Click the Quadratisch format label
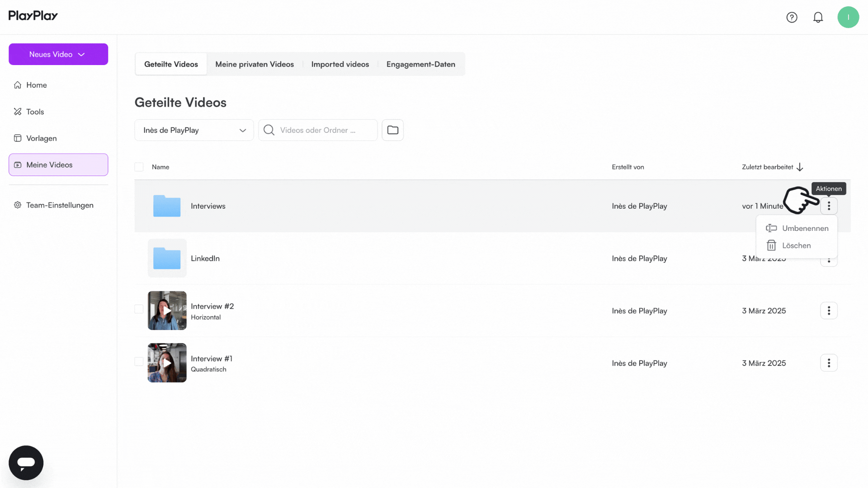 [x=208, y=369]
